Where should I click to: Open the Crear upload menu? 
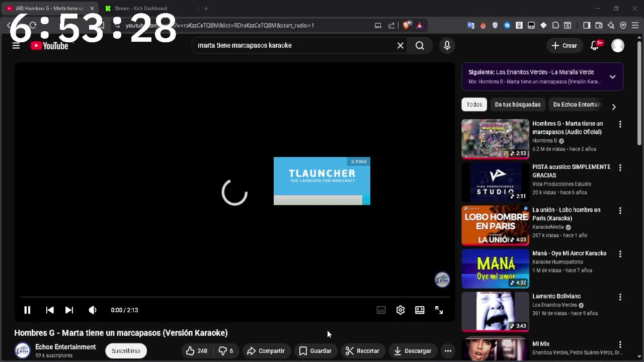pos(565,46)
